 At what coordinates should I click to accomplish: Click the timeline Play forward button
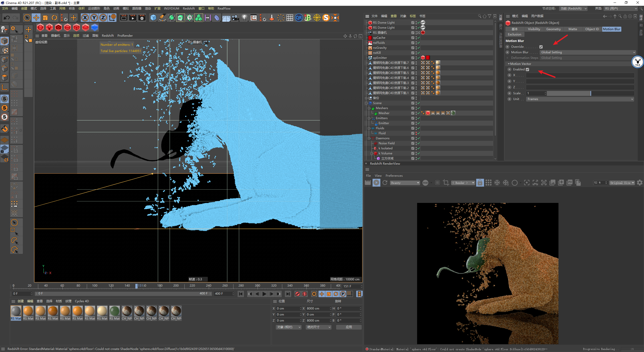[264, 294]
